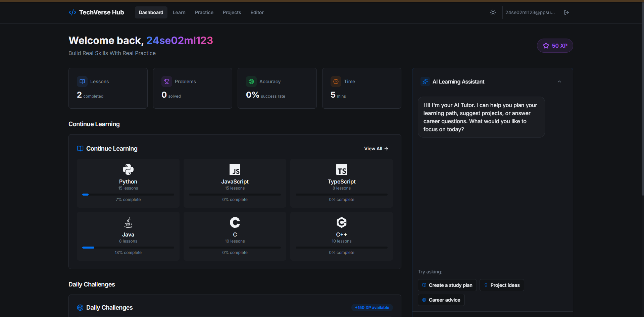
Task: Click the Accuracy target icon
Action: pyautogui.click(x=251, y=81)
